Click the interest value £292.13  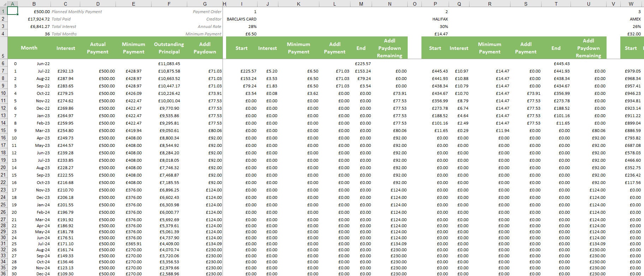pos(65,71)
